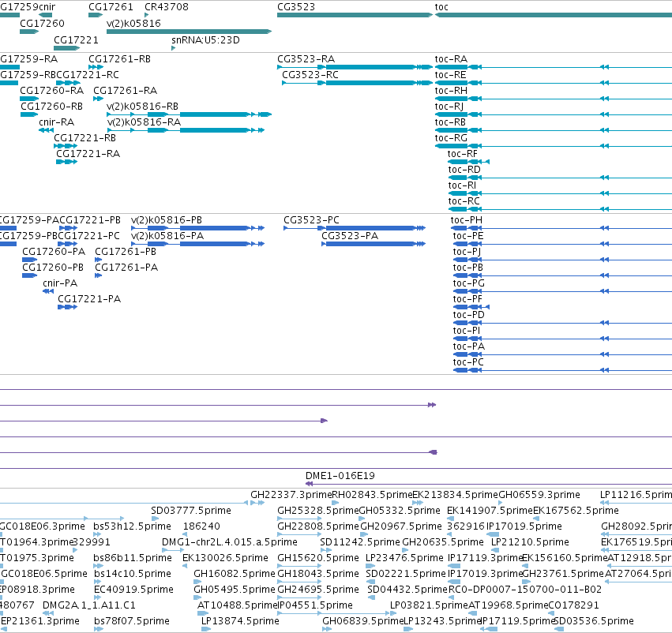Select the EK141907.5prime EST label

click(x=490, y=510)
